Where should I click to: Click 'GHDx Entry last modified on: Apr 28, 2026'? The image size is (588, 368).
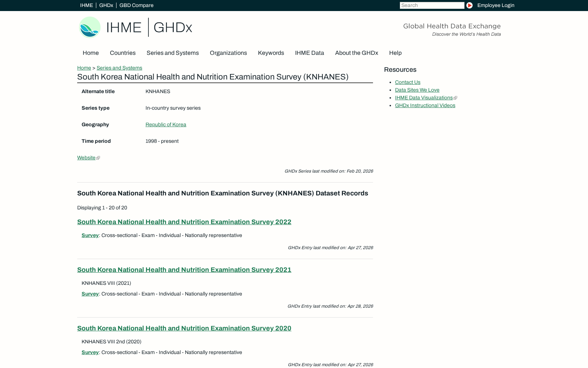point(330,306)
